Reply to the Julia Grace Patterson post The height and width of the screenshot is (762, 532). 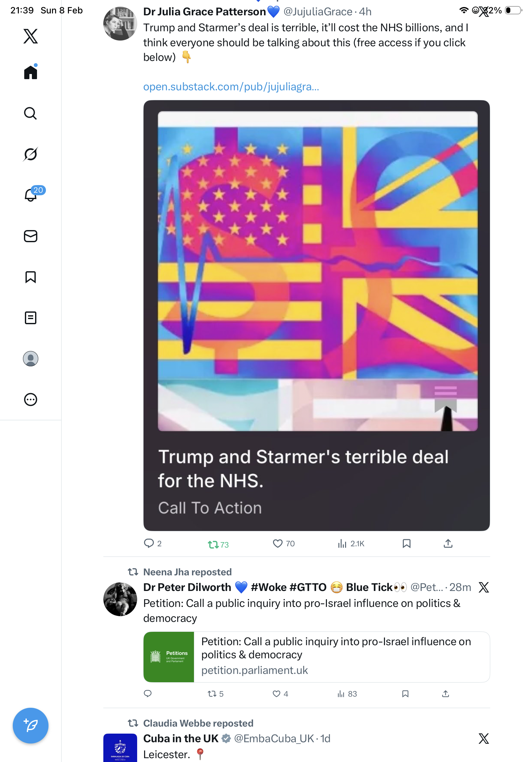click(x=149, y=543)
